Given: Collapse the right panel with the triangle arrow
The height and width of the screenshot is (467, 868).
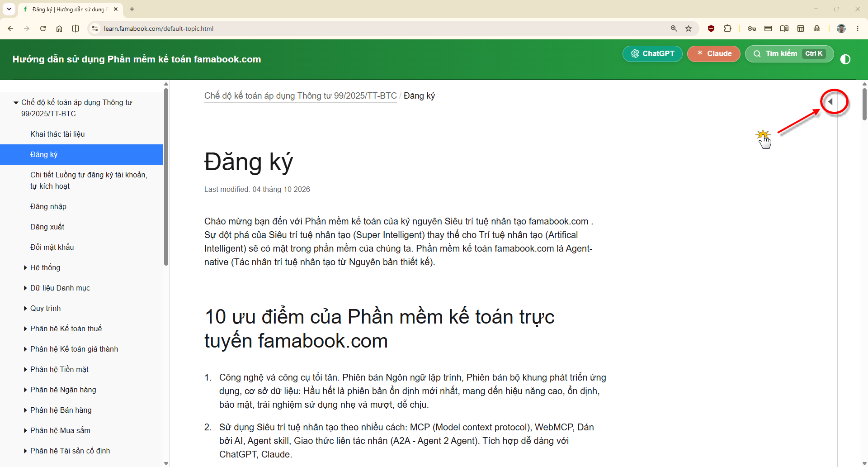Looking at the screenshot, I should point(830,102).
